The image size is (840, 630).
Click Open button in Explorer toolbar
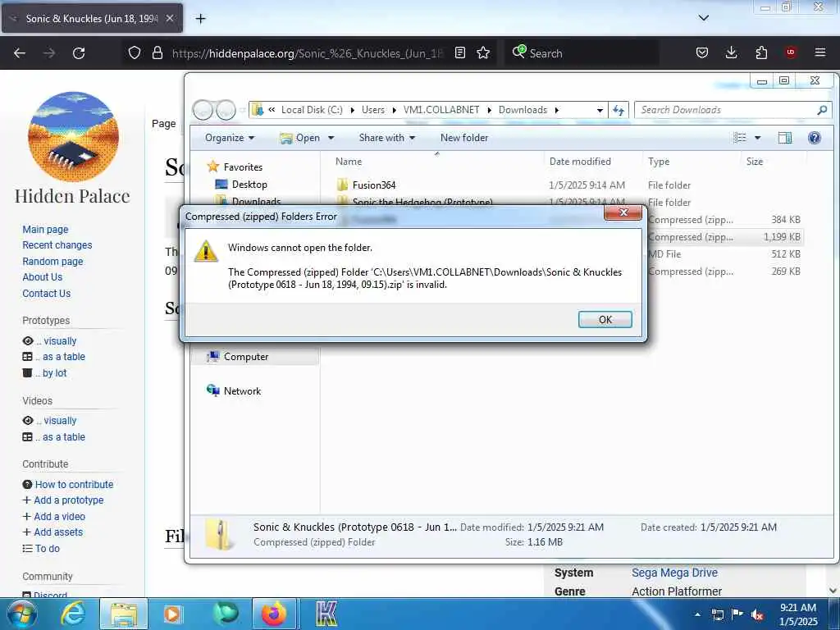click(x=301, y=138)
